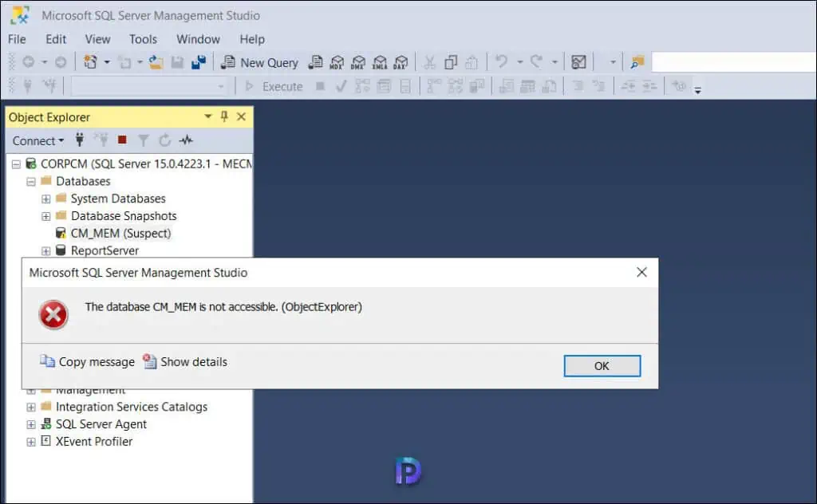Image resolution: width=817 pixels, height=504 pixels.
Task: Expand the SQL Server Agent node
Action: click(x=31, y=425)
